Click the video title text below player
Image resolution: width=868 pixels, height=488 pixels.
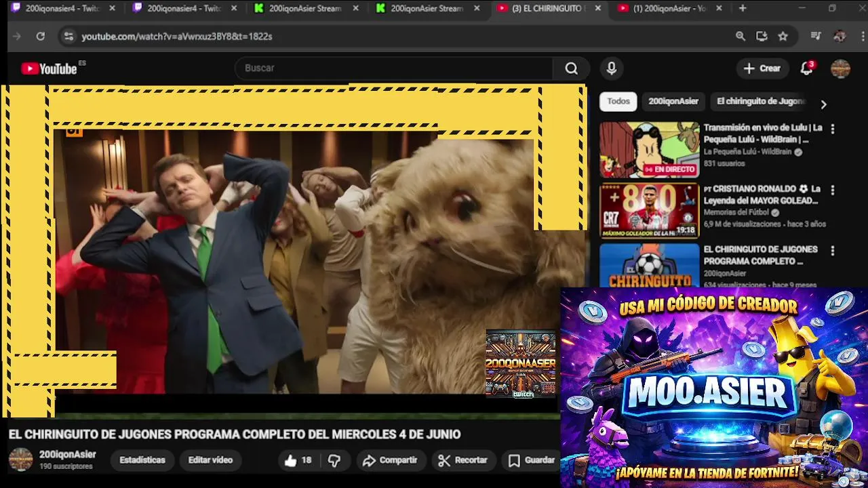click(x=235, y=434)
